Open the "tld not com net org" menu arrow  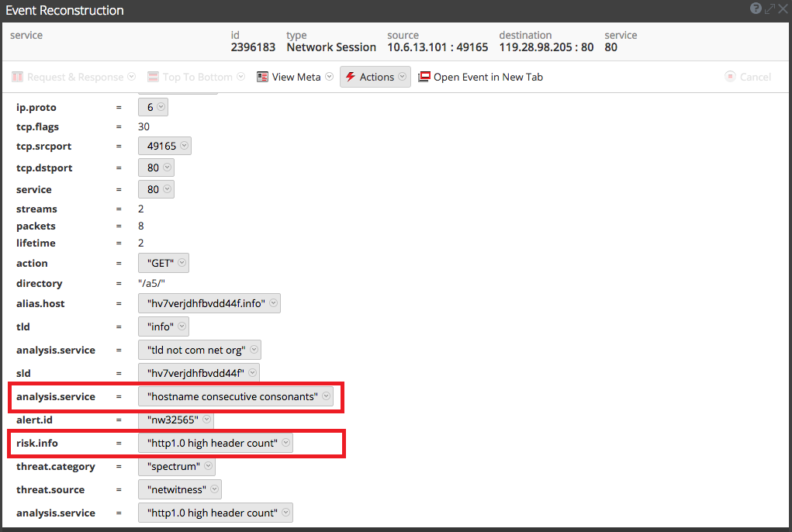point(254,350)
